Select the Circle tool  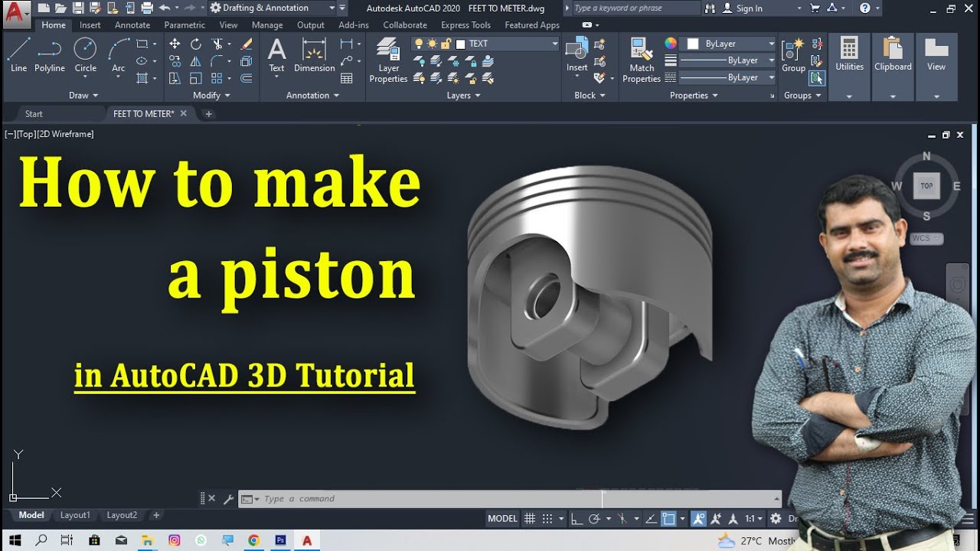[85, 55]
